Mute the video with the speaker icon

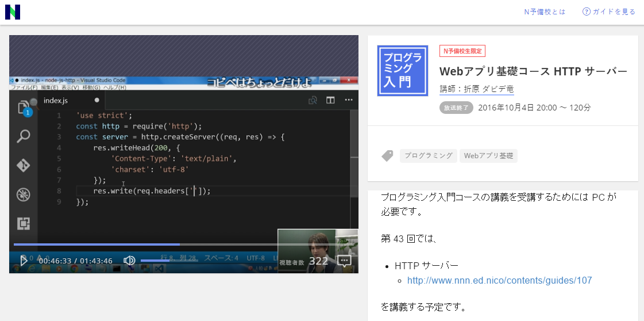coord(129,261)
